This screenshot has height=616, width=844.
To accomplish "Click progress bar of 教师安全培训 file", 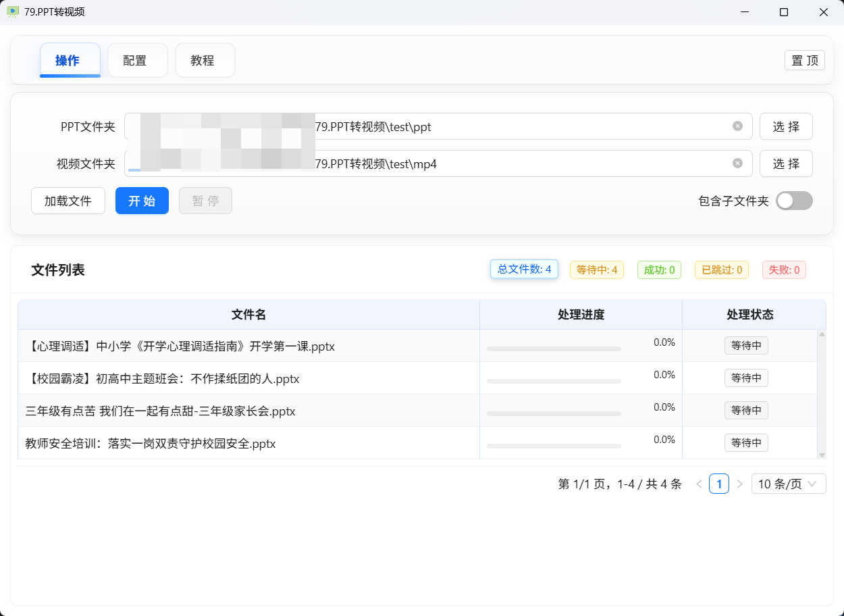I will point(554,446).
